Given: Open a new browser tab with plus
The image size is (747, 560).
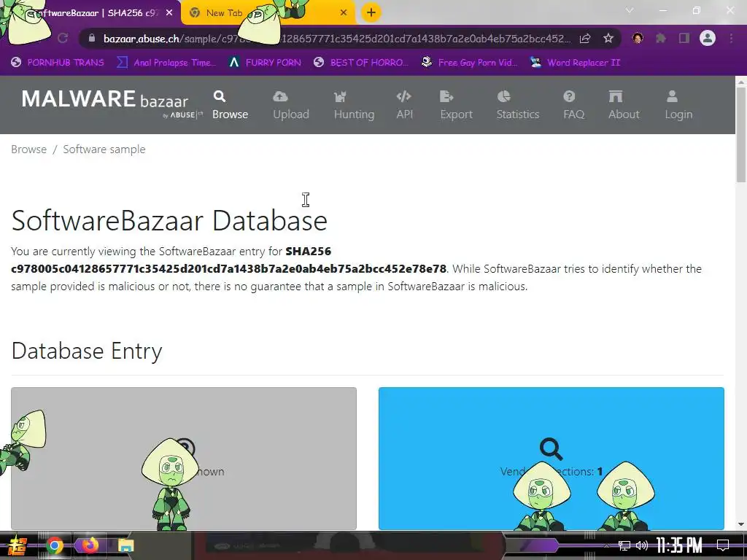Looking at the screenshot, I should pyautogui.click(x=371, y=13).
